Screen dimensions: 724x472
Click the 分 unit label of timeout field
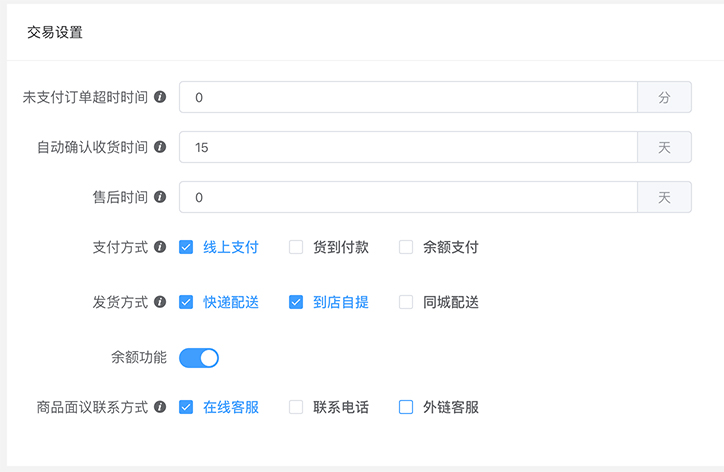pyautogui.click(x=664, y=97)
